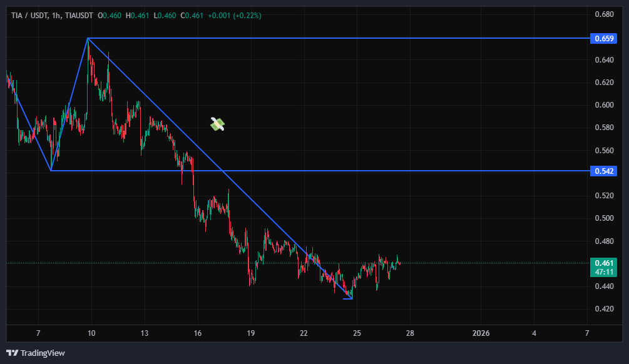629x364 pixels.
Task: Click the 0.580 price axis label
Action: point(604,128)
